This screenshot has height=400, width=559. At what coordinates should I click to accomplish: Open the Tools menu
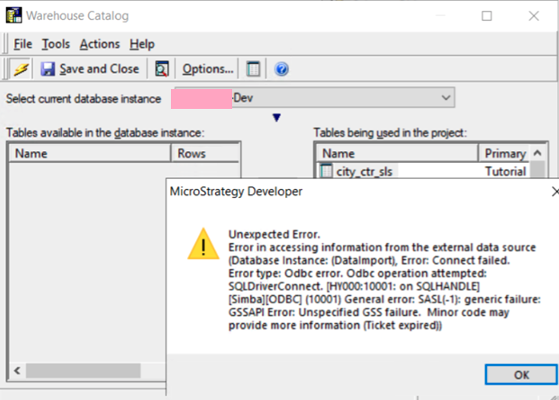tap(56, 44)
